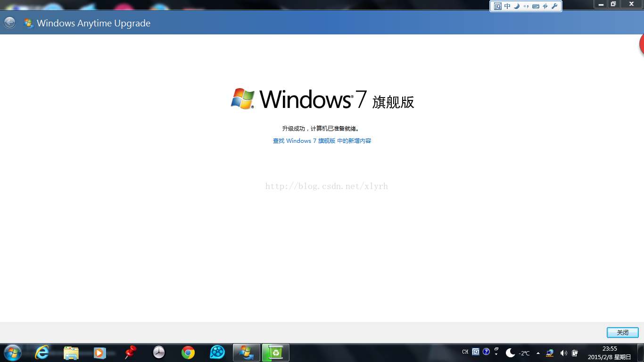Show hidden tray icons with the up arrow
The image size is (644, 362).
(538, 353)
